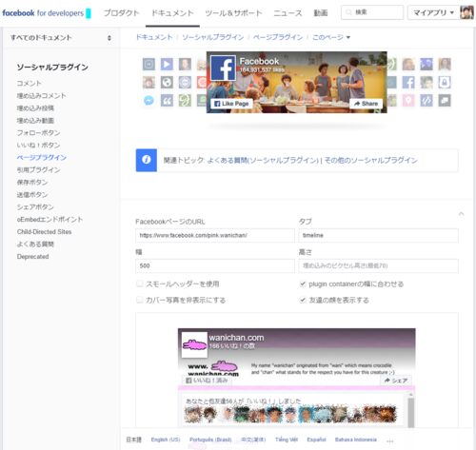The height and width of the screenshot is (450, 476).
Task: Click the 高さ height input field
Action: coord(378,265)
